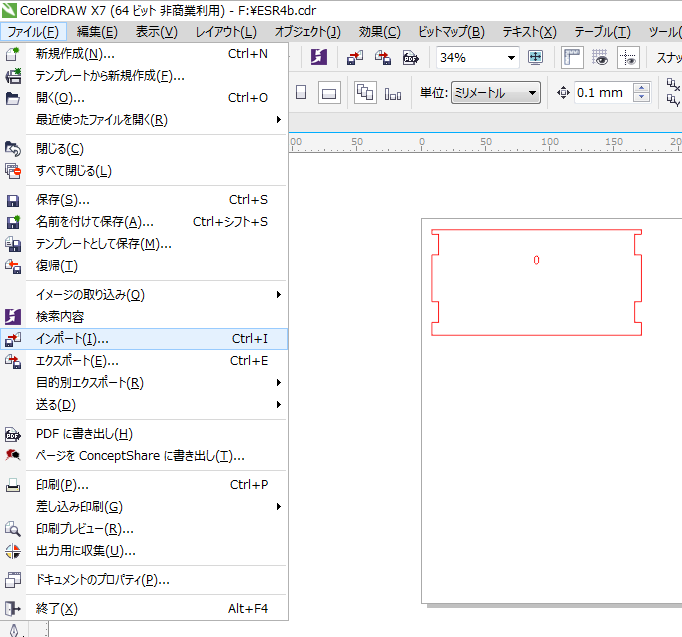Toggle the show guidelines button
The width and height of the screenshot is (682, 637).
coord(628,57)
